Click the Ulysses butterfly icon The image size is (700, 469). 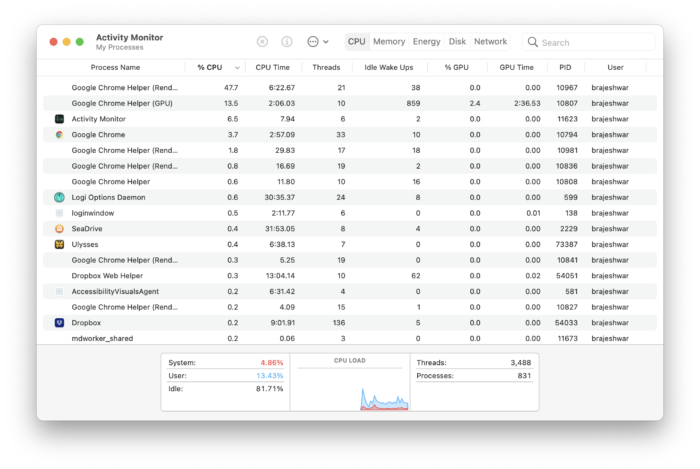pos(59,244)
